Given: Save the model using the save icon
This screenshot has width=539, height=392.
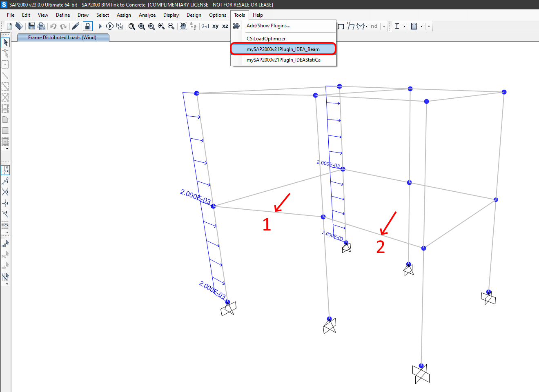Looking at the screenshot, I should (31, 26).
